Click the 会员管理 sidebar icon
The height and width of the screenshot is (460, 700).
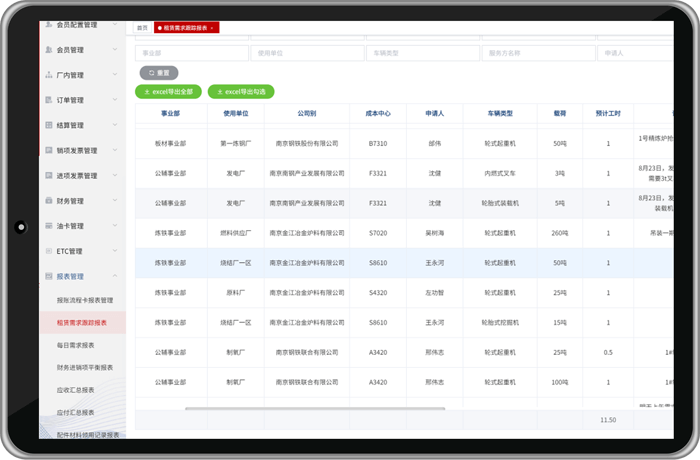[x=49, y=50]
